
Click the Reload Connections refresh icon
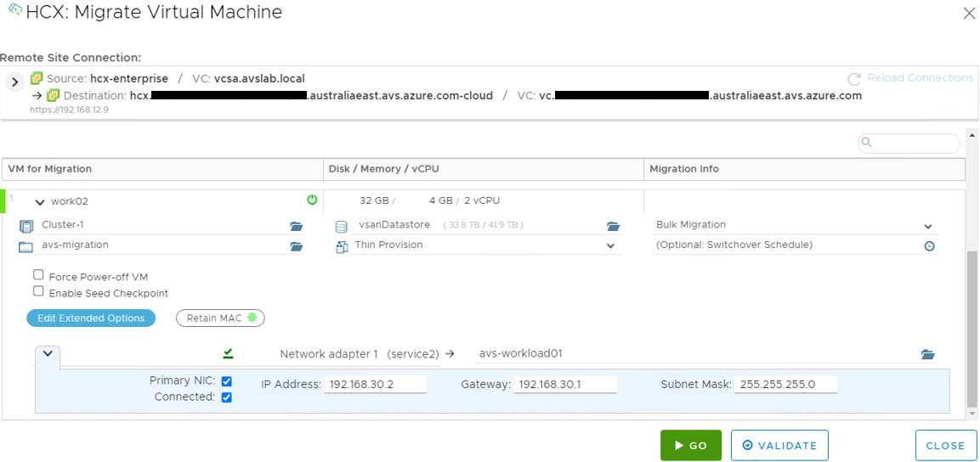pyautogui.click(x=853, y=79)
